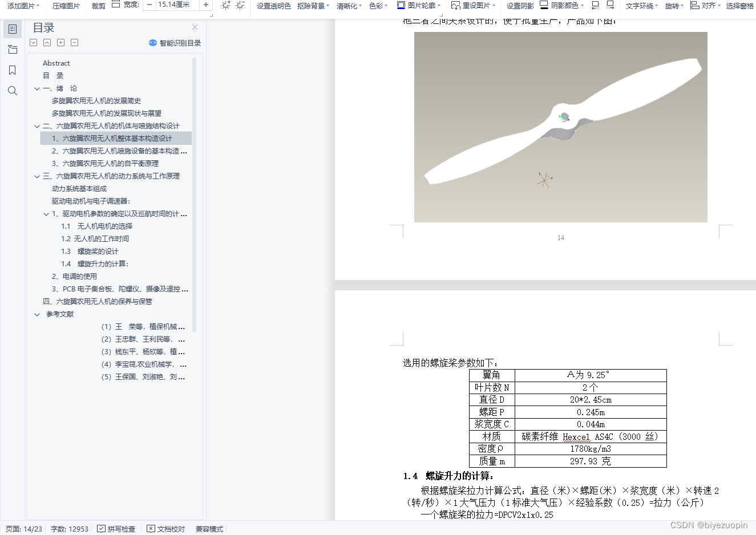This screenshot has height=535, width=756.
Task: Toggle 文档校对 document proofing
Action: (x=165, y=529)
